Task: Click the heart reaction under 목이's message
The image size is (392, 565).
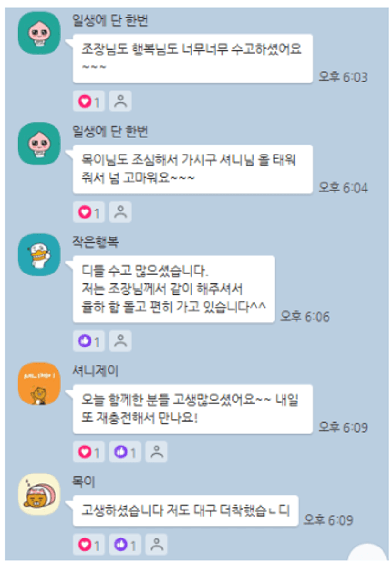Action: [89, 544]
